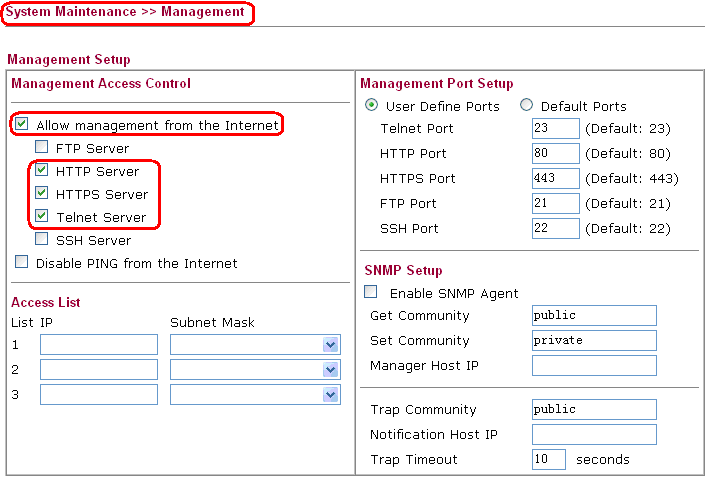Image resolution: width=713 pixels, height=480 pixels.
Task: Uncheck the HTTP Server option
Action: 42,171
